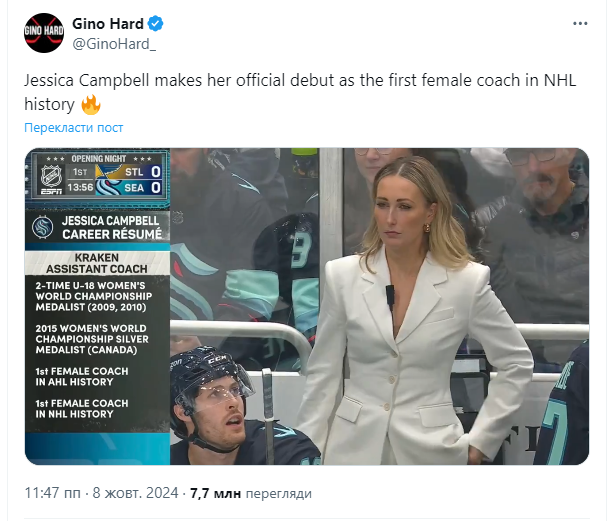The height and width of the screenshot is (521, 615).
Task: Click the Jessica Campbell Career Résumé title
Action: pyautogui.click(x=112, y=228)
